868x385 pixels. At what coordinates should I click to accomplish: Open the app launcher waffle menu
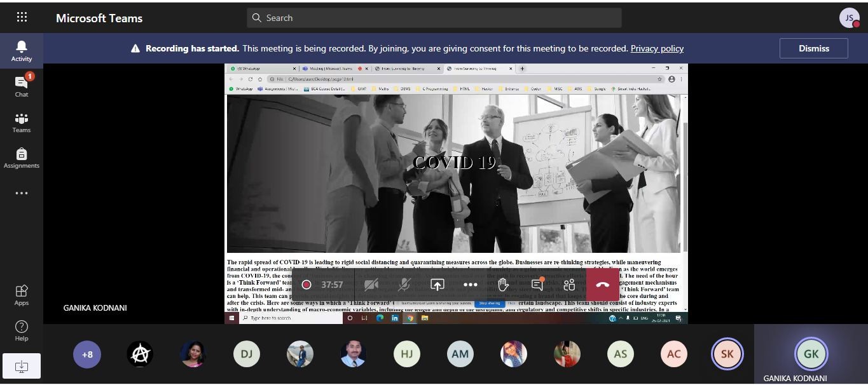22,18
